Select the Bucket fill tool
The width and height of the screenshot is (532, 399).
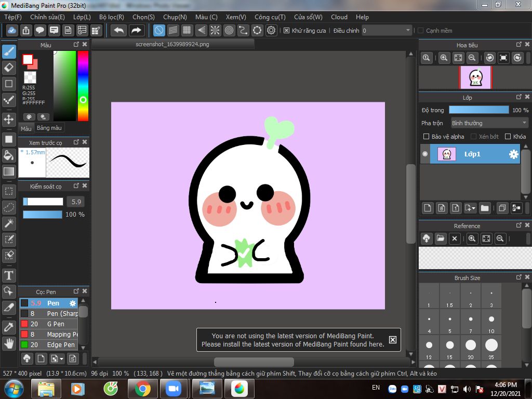coord(9,155)
